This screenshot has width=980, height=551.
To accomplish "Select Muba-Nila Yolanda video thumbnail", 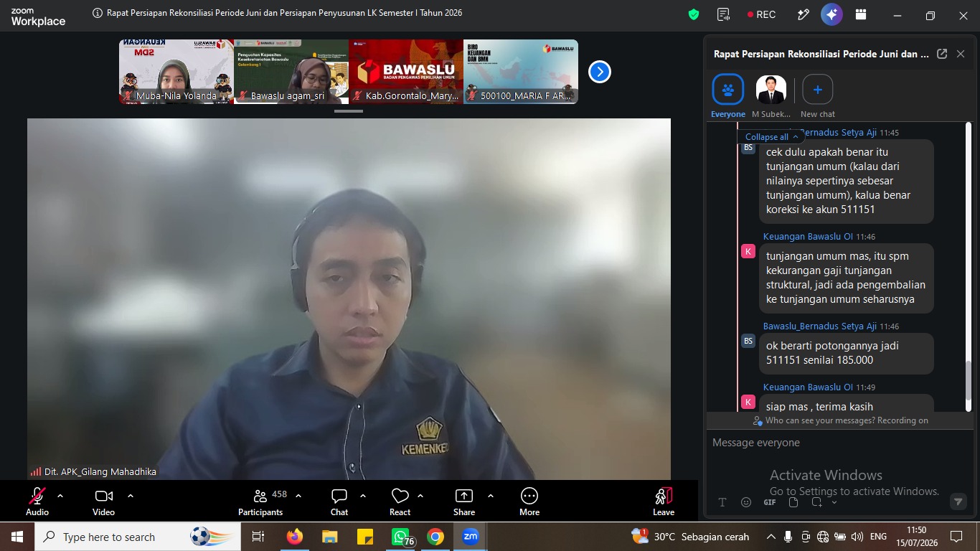I will [176, 72].
